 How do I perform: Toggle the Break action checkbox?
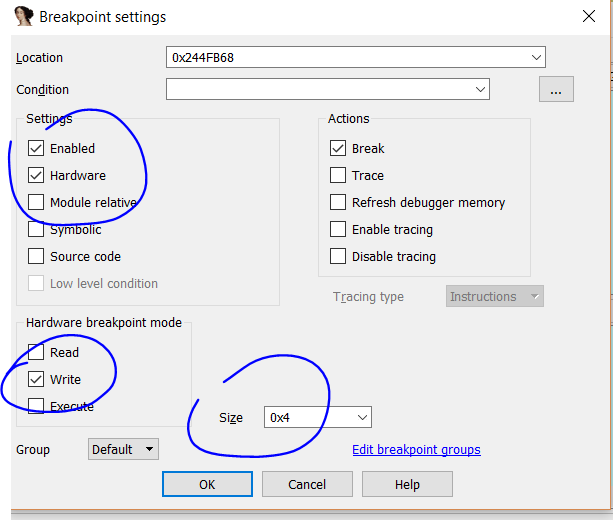[339, 149]
